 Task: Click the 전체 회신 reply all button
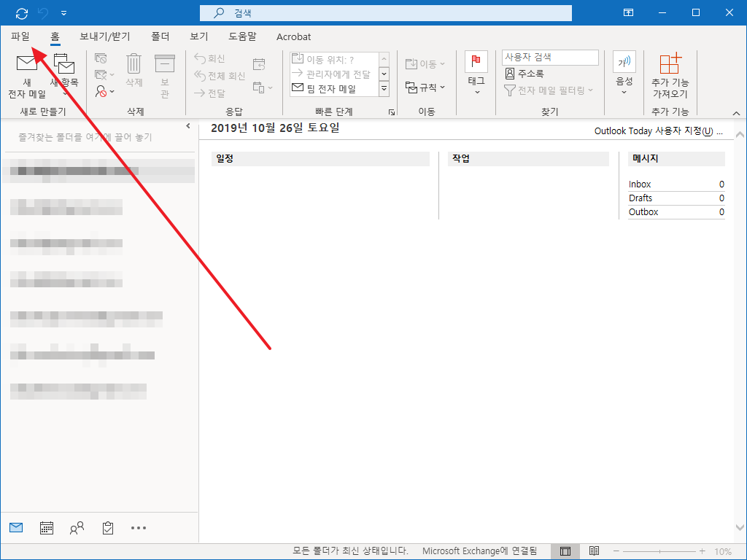tap(220, 76)
